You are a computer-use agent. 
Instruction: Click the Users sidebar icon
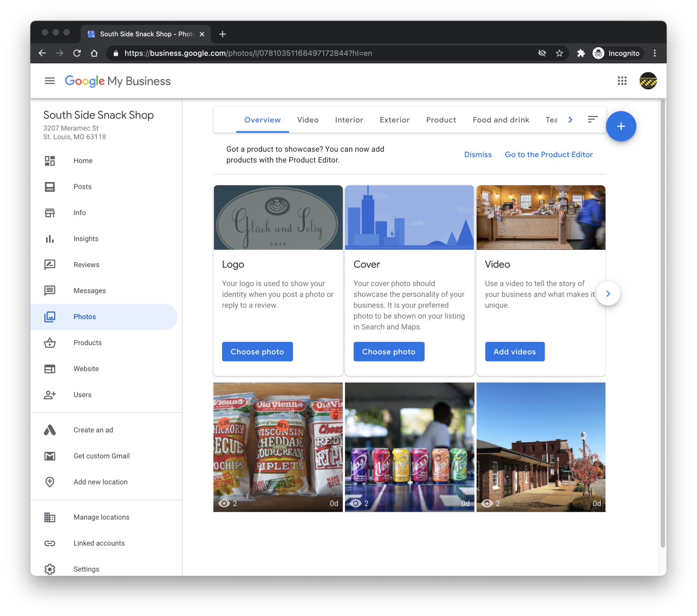point(50,394)
